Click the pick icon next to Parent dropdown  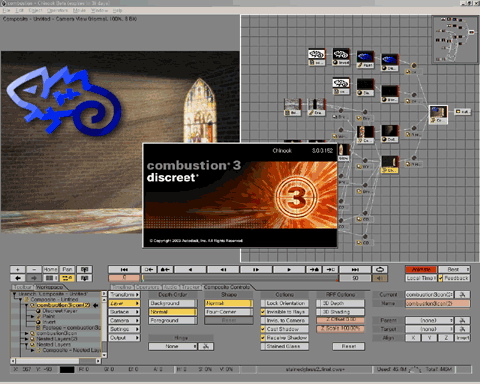click(463, 320)
